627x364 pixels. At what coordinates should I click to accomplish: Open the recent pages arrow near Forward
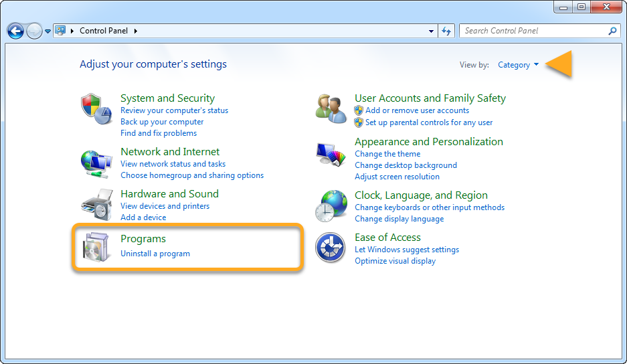pyautogui.click(x=48, y=31)
